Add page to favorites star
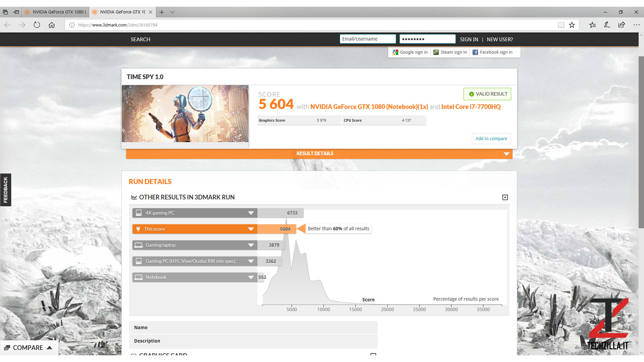Viewport: 644px width, 362px height. click(x=572, y=25)
